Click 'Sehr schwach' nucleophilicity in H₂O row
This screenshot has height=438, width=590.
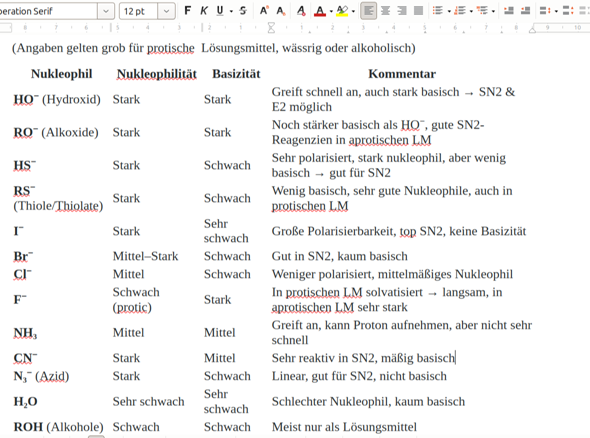[149, 402]
